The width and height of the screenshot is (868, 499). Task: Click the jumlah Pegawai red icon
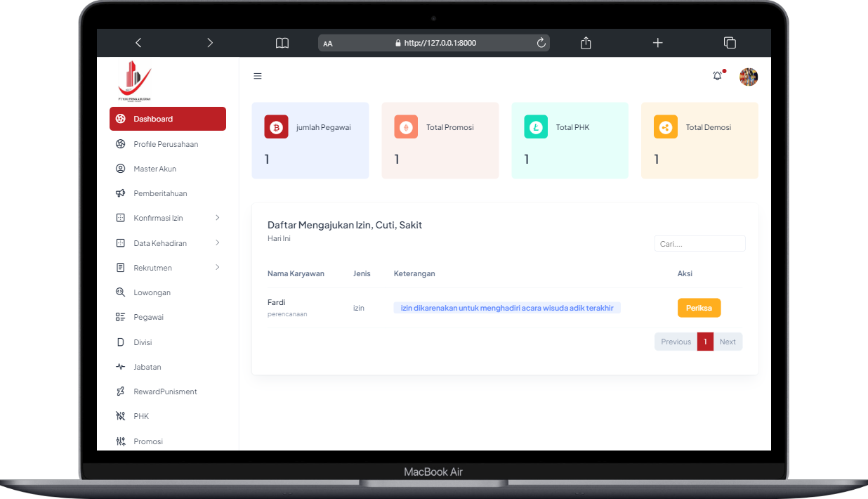point(277,127)
